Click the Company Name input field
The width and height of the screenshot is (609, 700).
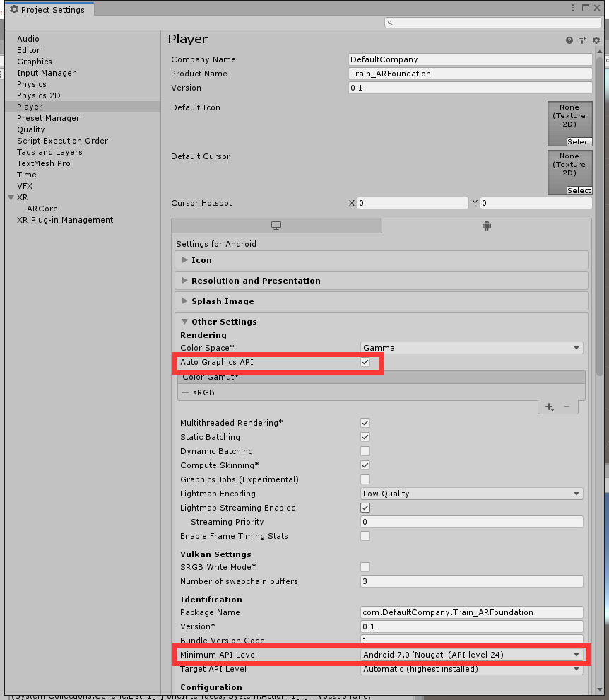coord(471,59)
